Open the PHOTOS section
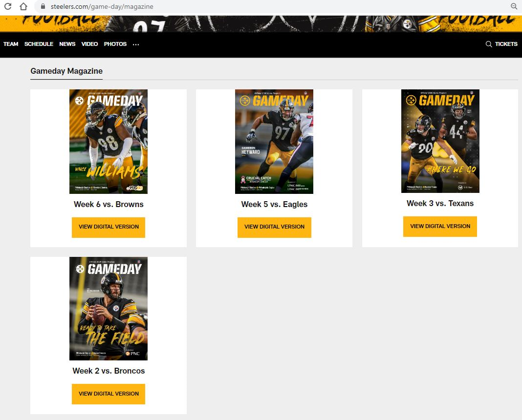 [x=115, y=44]
